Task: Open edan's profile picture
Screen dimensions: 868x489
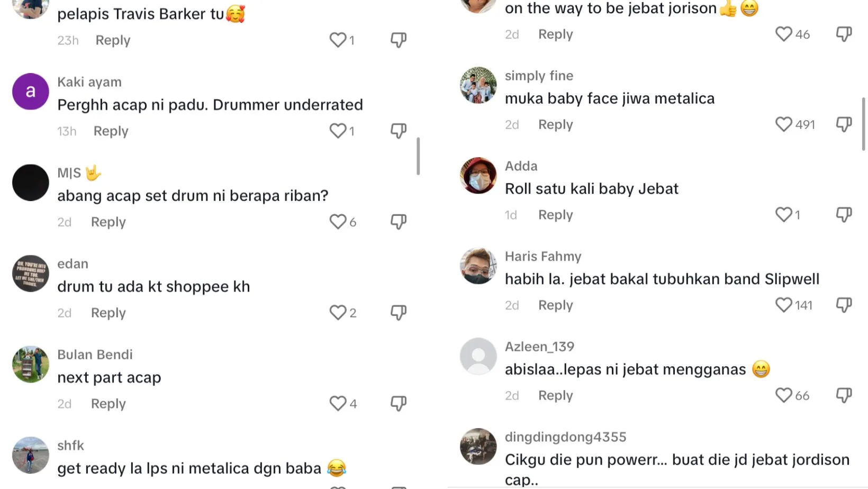Action: click(x=31, y=274)
